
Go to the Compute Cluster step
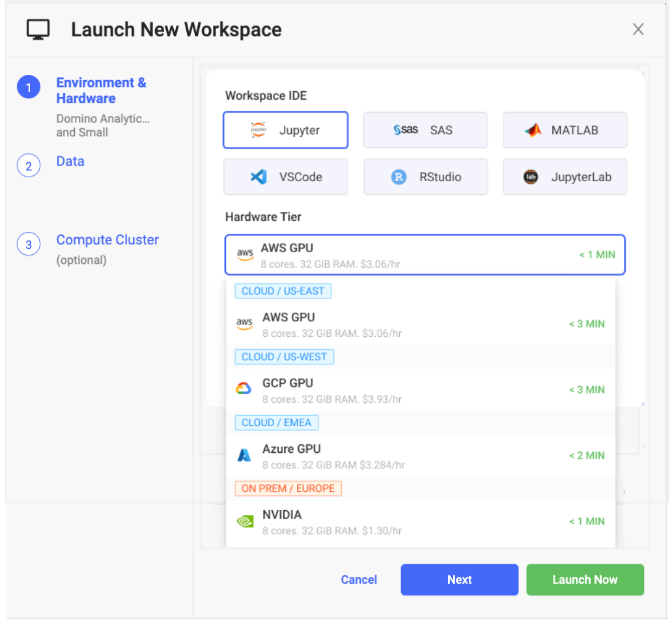[x=107, y=240]
